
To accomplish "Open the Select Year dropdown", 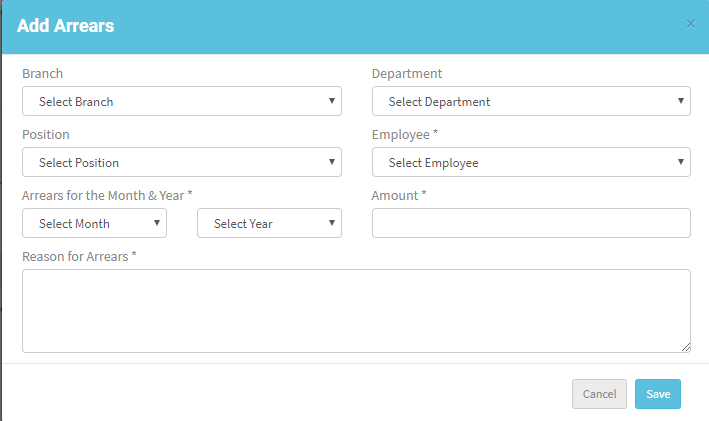I will 269,223.
